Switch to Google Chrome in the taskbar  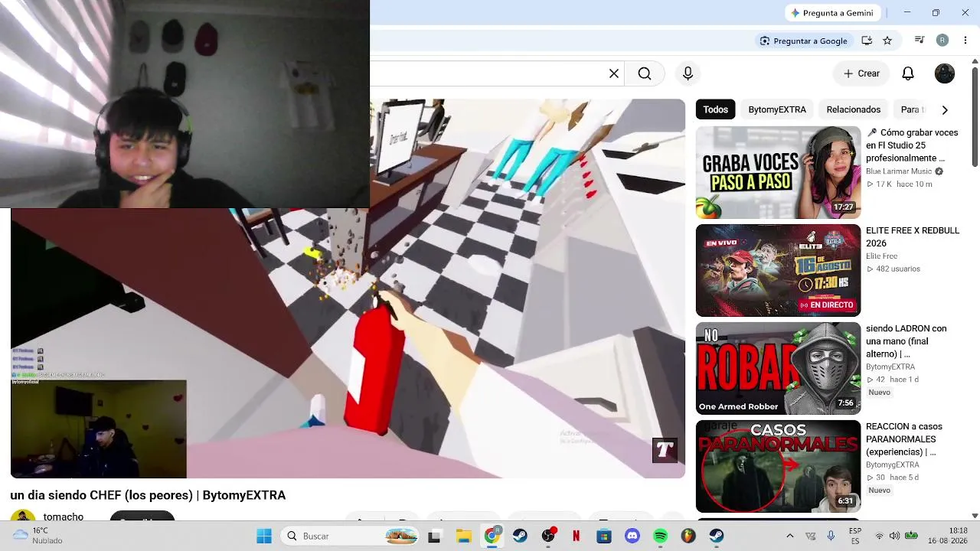point(492,536)
